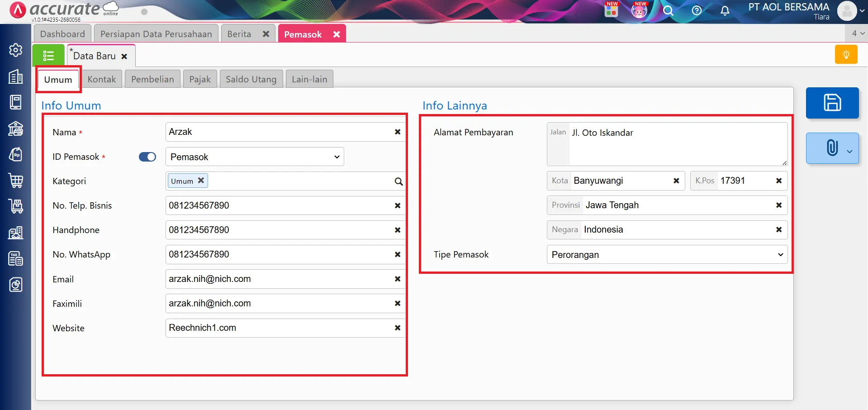The image size is (868, 410).
Task: Clear the No. Telp. Bisnis field
Action: (x=398, y=205)
